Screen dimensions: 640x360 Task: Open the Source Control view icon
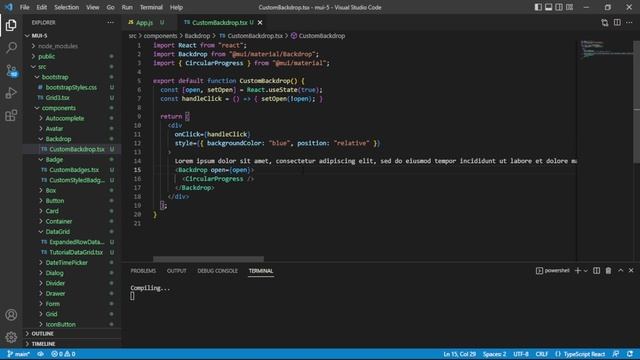tap(11, 71)
